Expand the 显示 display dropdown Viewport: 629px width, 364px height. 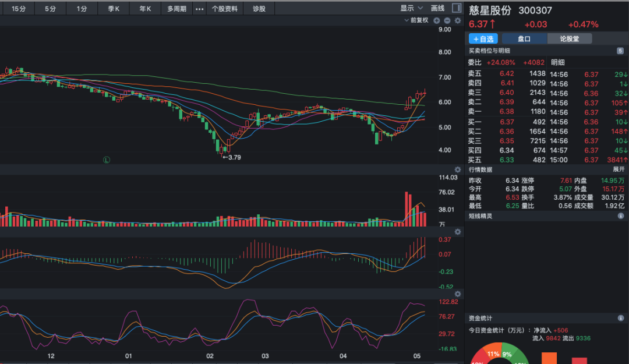[411, 8]
